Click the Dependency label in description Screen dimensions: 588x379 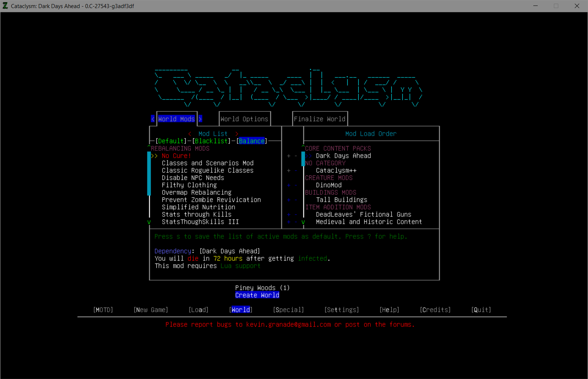coord(173,251)
